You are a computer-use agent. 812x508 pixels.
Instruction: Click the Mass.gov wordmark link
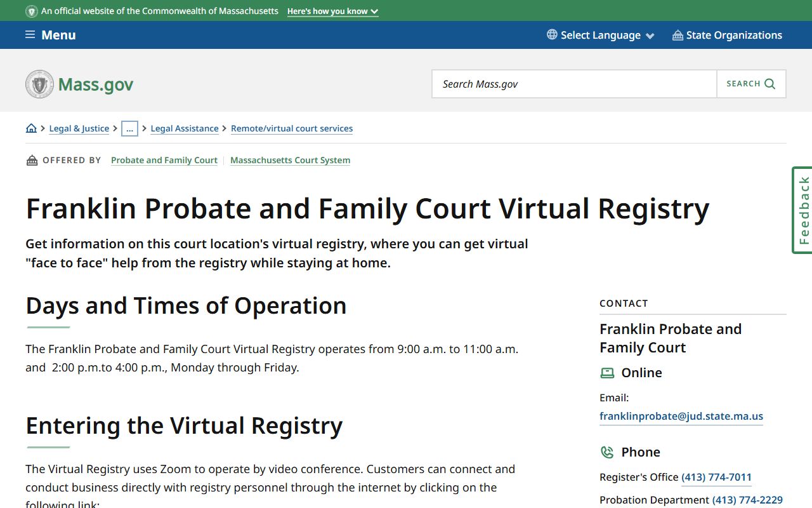coord(96,84)
